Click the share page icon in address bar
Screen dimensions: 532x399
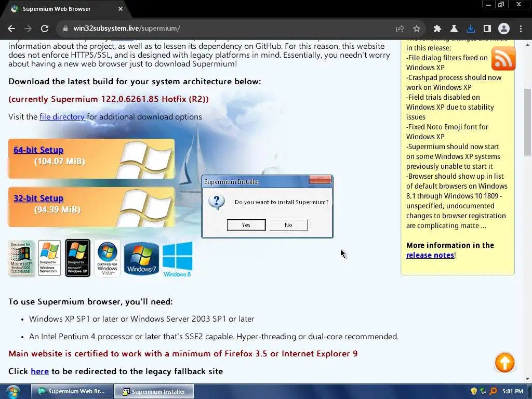(400, 29)
